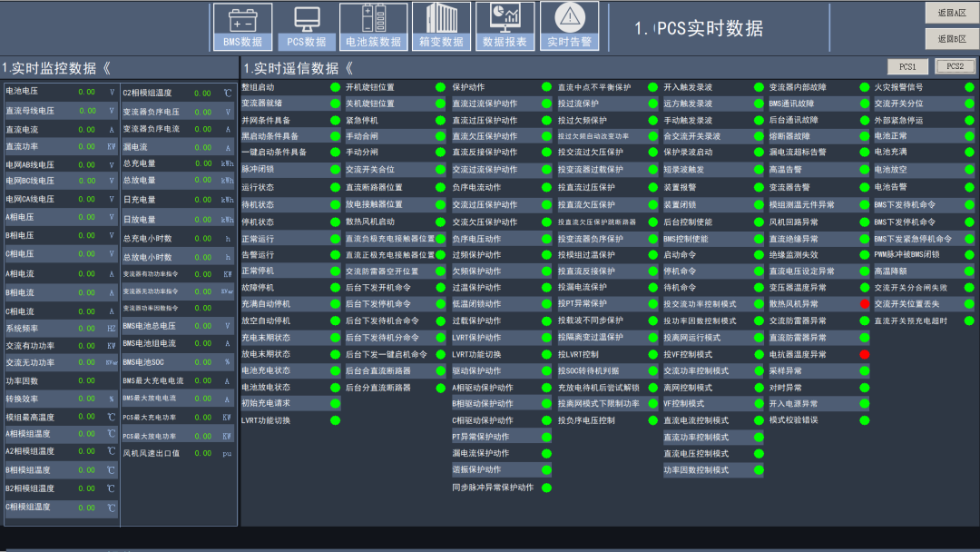Click the red 散热风机异常 status light

[865, 304]
